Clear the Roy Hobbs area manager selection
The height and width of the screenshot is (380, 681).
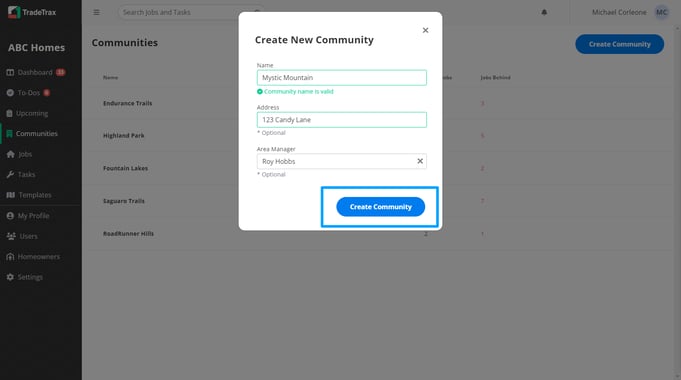click(x=420, y=161)
